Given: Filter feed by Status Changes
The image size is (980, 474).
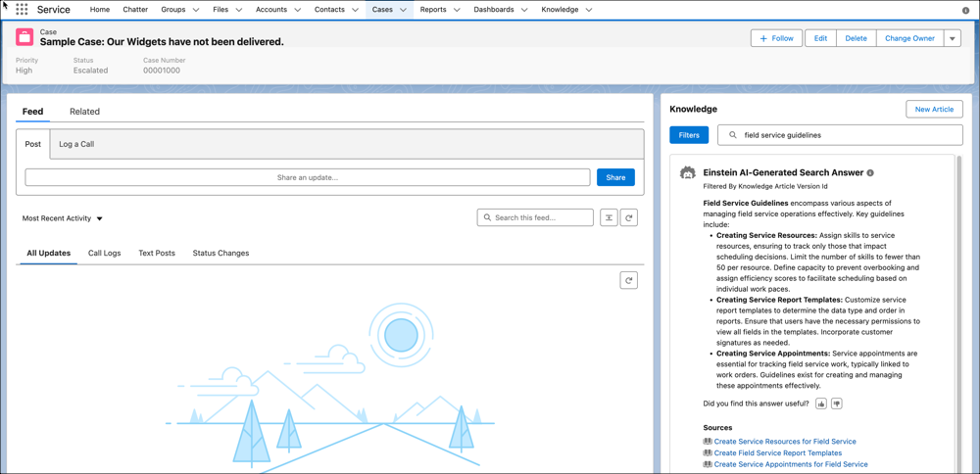Looking at the screenshot, I should point(220,253).
